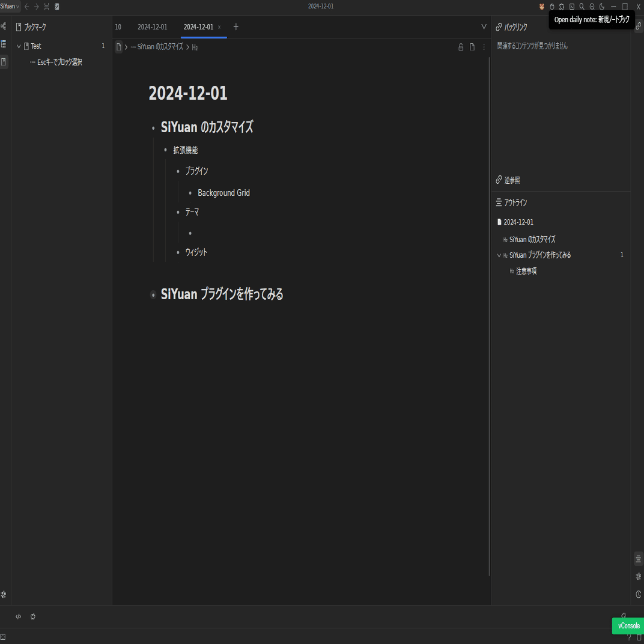Click the orange plugin icon in top bar
This screenshot has height=644, width=644.
tap(542, 7)
